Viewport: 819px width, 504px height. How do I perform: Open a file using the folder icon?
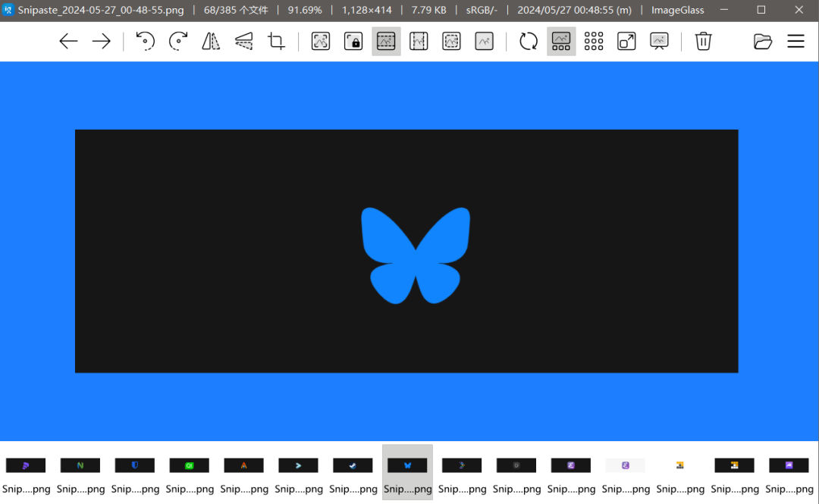point(763,41)
